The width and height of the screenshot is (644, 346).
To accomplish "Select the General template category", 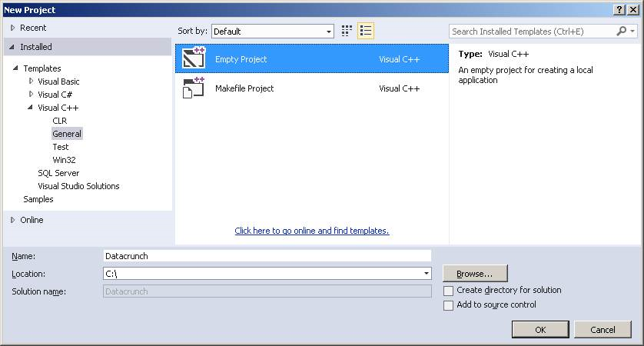I will 67,134.
